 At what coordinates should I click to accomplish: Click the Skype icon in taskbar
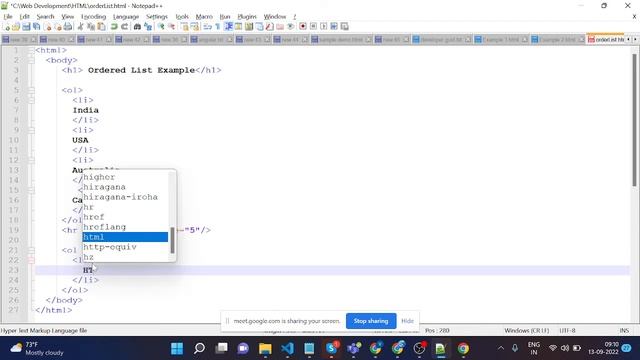[x=331, y=349]
